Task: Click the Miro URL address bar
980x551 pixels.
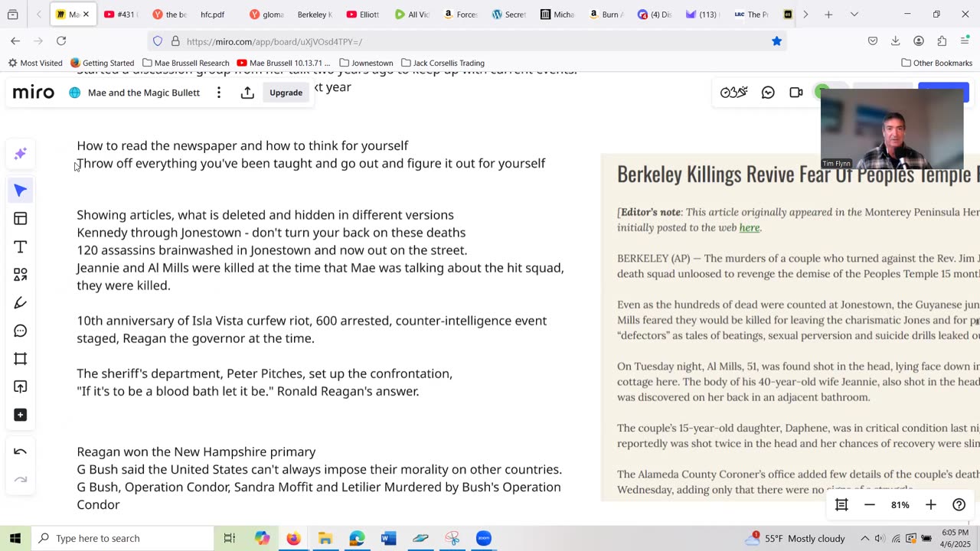Action: pos(469,41)
